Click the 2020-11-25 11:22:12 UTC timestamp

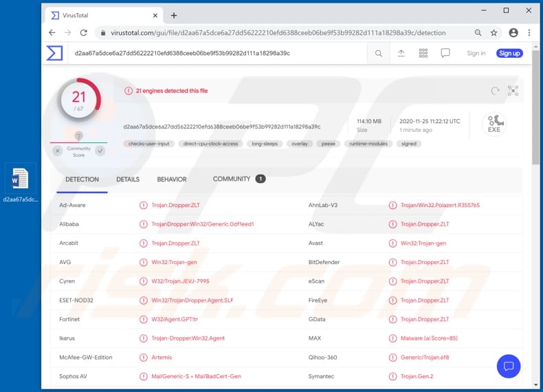point(430,121)
